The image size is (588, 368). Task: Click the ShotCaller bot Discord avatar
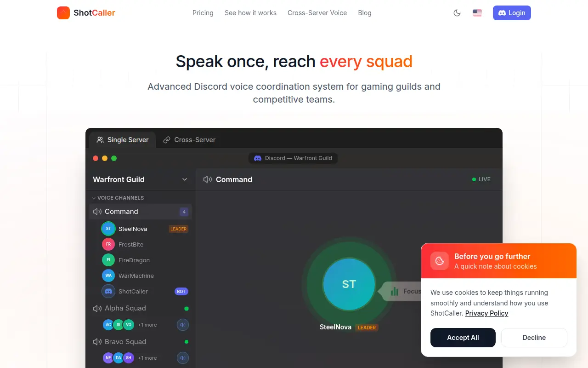point(108,291)
